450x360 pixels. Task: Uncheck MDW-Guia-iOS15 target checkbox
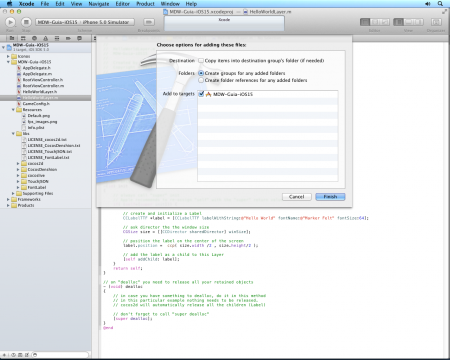tap(201, 94)
